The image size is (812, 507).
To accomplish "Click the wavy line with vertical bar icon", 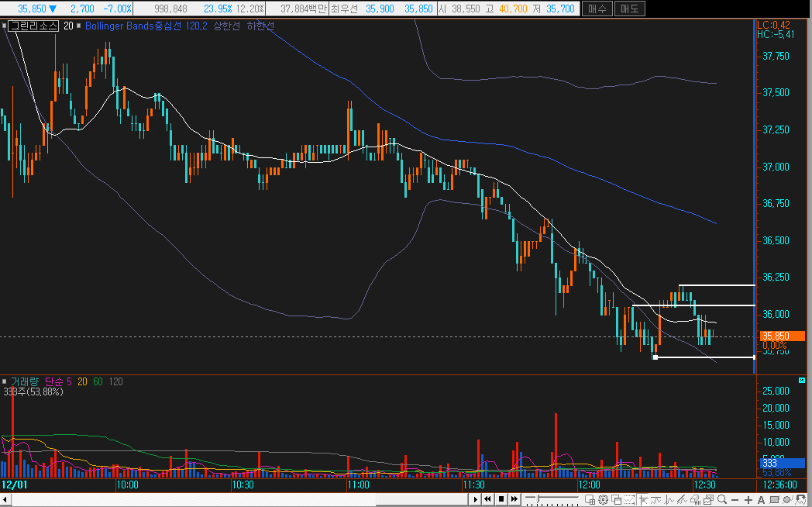I will 669,499.
